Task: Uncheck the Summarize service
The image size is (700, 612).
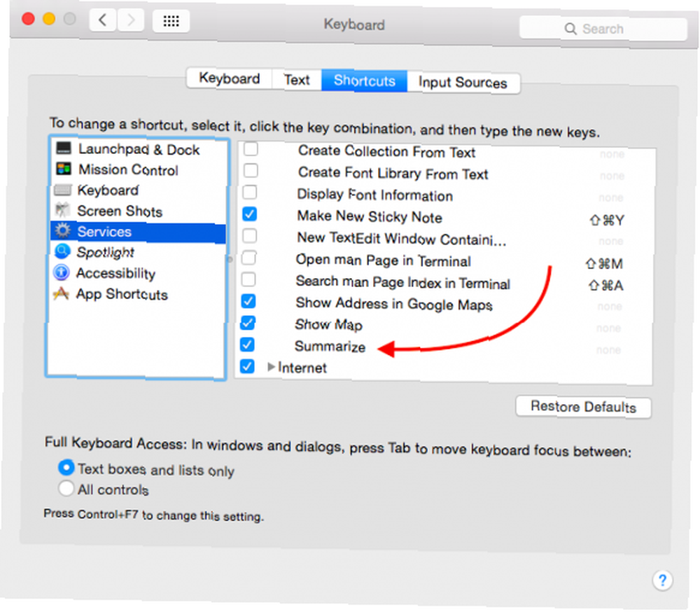Action: [x=247, y=345]
